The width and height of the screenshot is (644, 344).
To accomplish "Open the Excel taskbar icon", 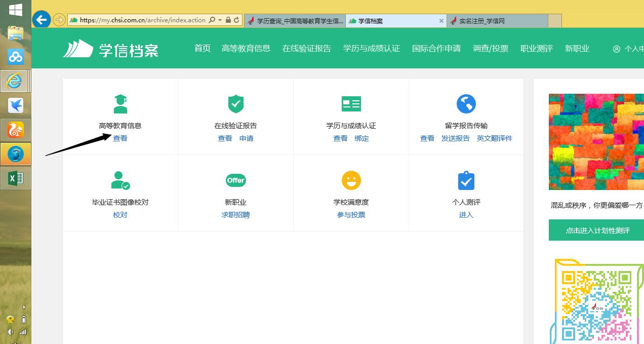I will (16, 178).
